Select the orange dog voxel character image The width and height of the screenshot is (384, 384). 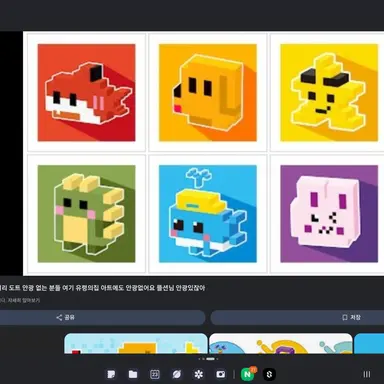pos(208,93)
